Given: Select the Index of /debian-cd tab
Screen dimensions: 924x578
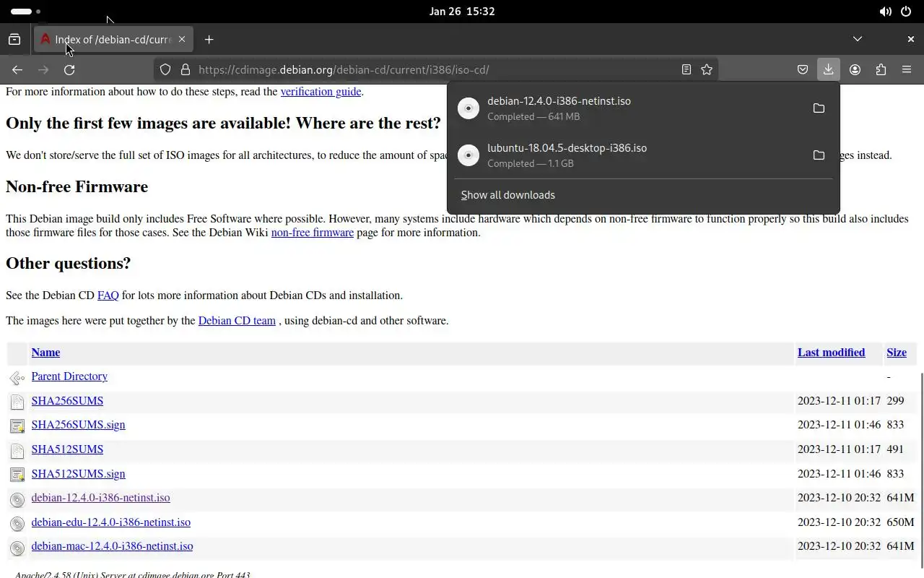Looking at the screenshot, I should 113,39.
